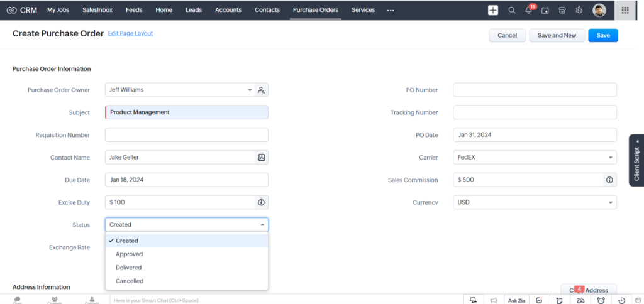Click the CRM logo icon
644x304 pixels.
[11, 10]
